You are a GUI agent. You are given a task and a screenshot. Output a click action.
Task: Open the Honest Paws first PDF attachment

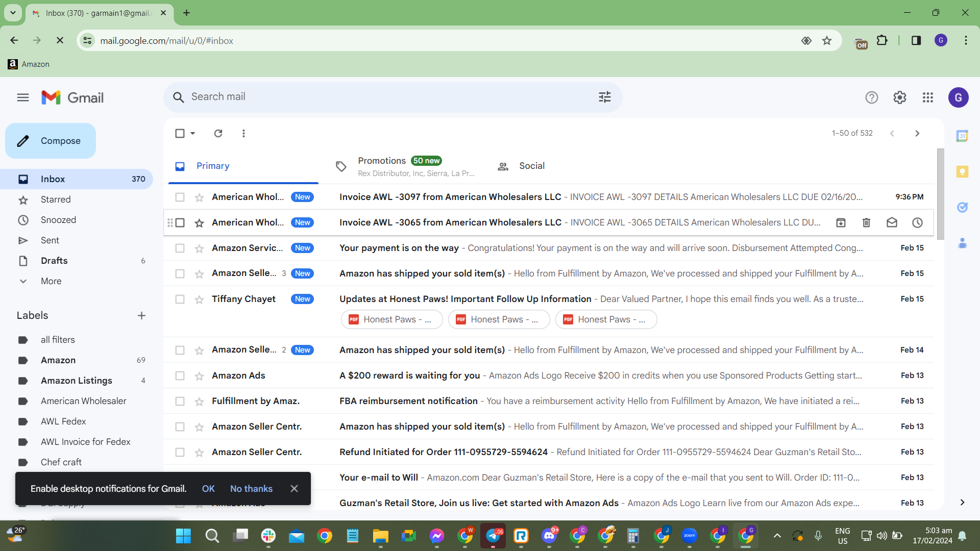click(391, 319)
